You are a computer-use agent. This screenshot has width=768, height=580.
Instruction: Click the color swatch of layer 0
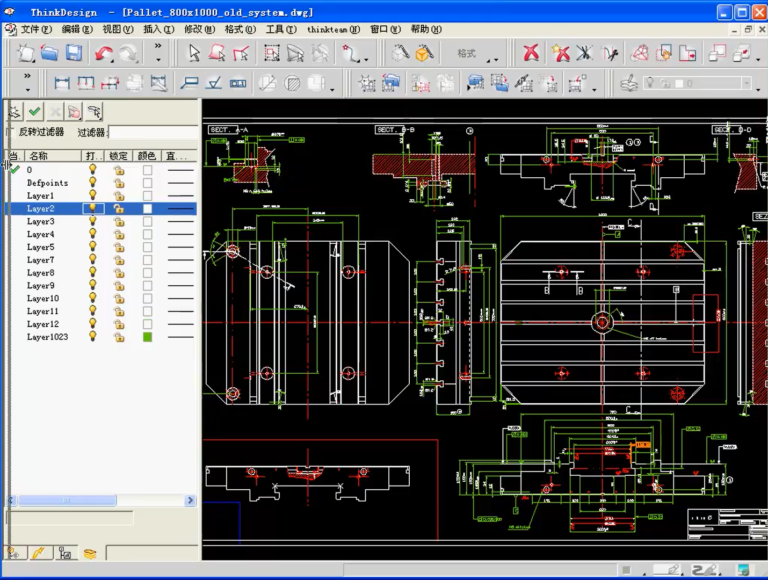pos(147,169)
